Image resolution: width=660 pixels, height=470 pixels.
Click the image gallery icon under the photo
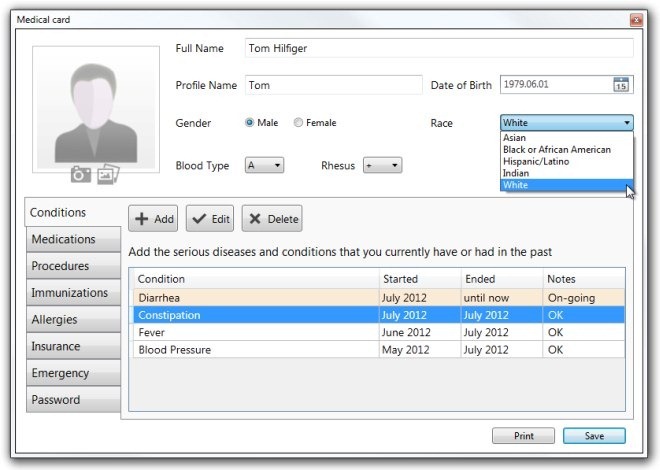108,174
